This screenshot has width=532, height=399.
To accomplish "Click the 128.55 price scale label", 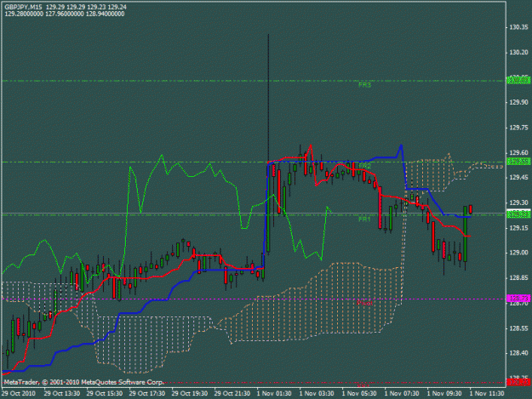I will point(518,328).
